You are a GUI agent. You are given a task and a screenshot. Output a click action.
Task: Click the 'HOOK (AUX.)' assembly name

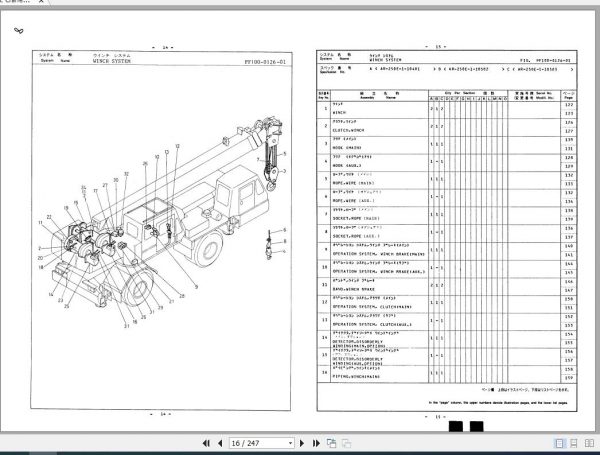click(347, 166)
